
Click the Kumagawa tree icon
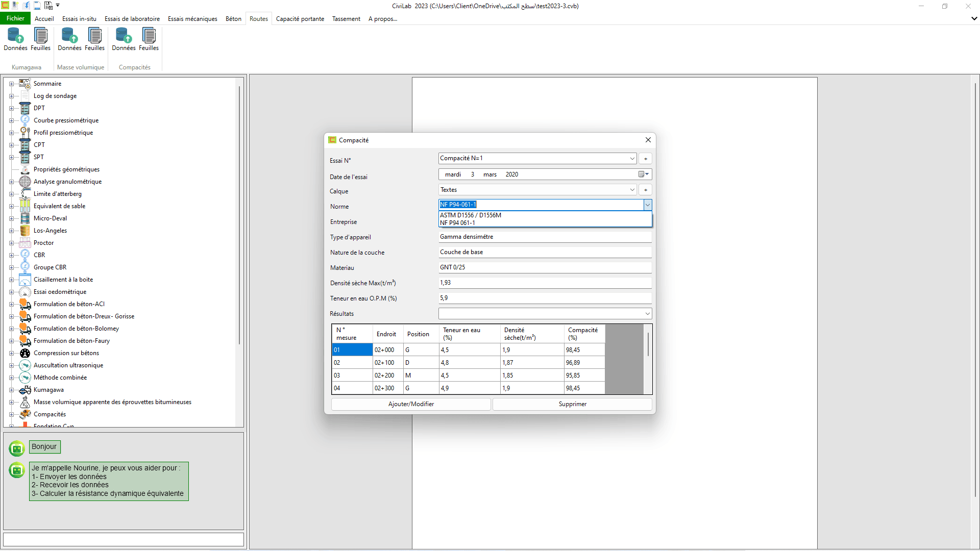(x=25, y=390)
